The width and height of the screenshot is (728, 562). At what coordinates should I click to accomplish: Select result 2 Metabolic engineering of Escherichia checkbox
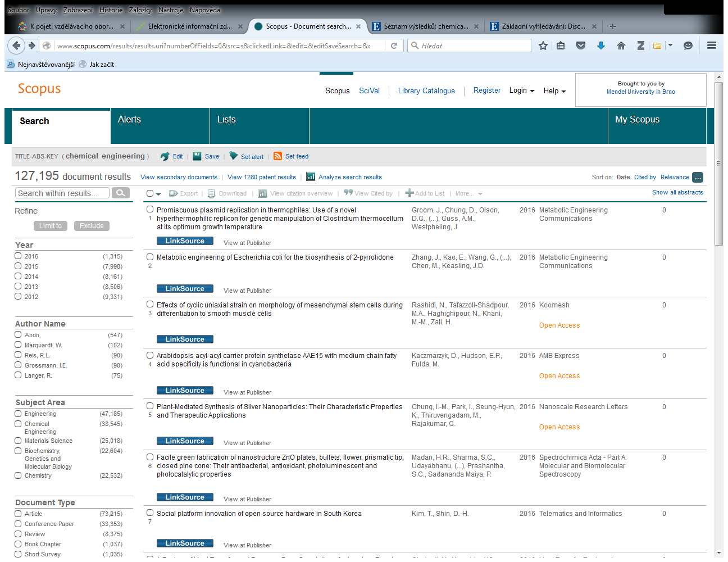point(150,257)
